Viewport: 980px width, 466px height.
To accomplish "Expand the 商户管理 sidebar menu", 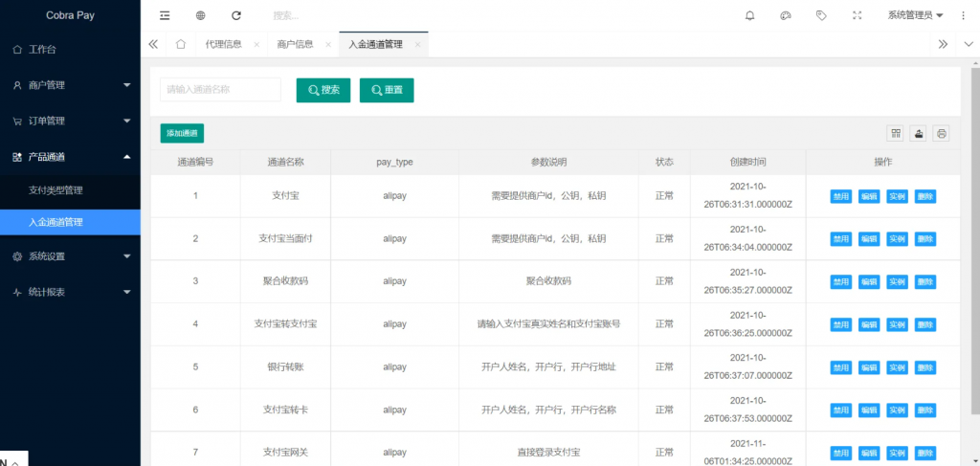I will pos(70,85).
